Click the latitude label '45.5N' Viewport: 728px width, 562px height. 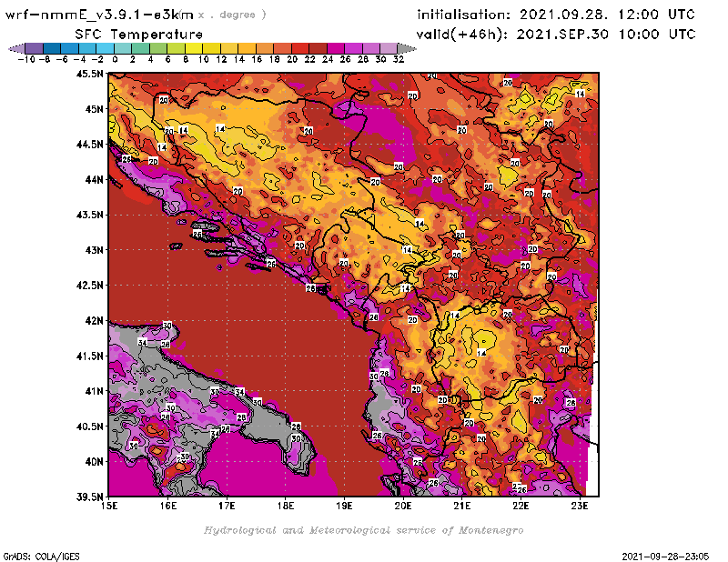[89, 74]
